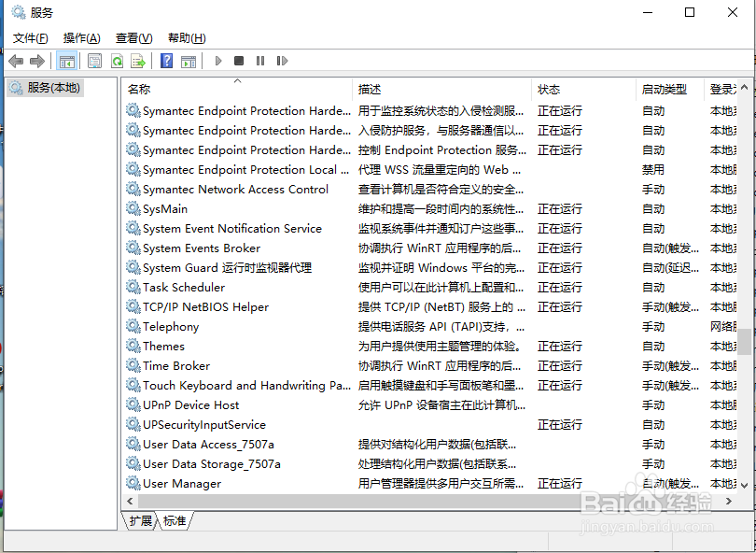Click the Export List toolbar icon
The image size is (756, 553).
tap(138, 61)
